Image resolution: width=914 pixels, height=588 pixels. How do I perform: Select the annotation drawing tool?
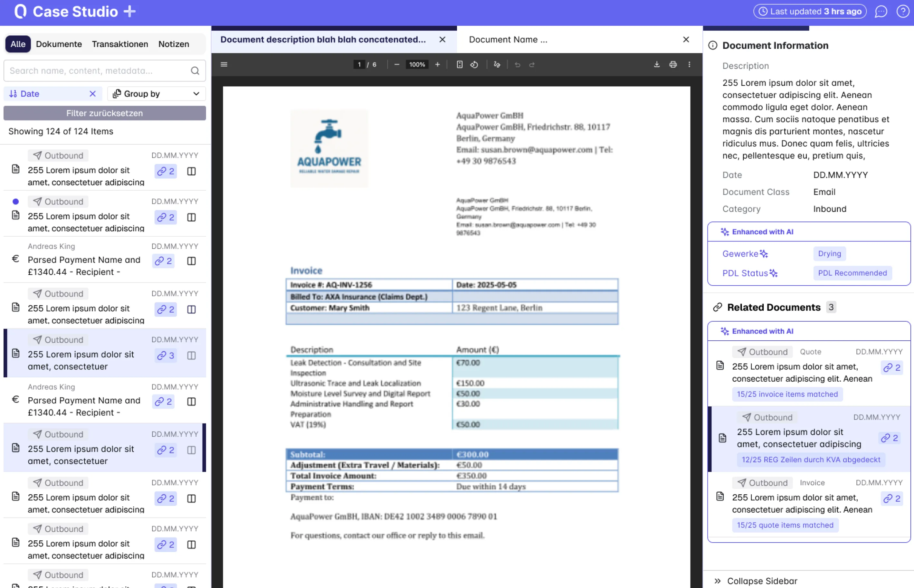(497, 64)
